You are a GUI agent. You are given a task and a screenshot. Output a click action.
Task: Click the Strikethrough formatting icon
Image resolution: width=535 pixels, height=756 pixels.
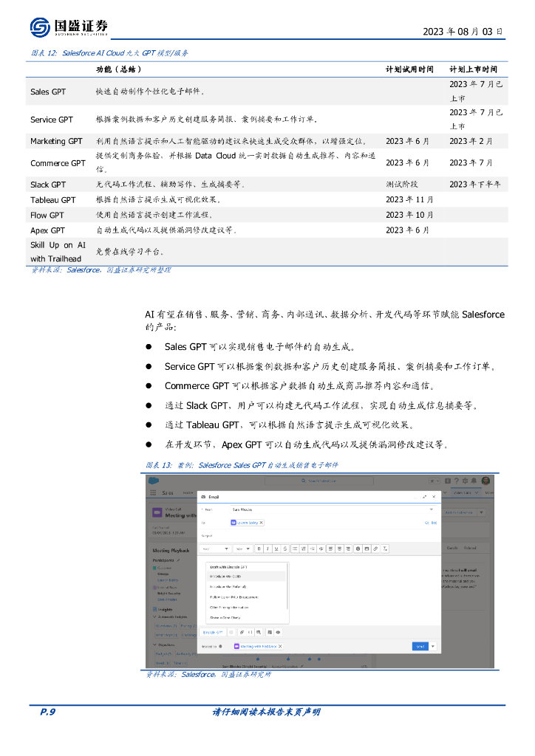click(x=285, y=549)
